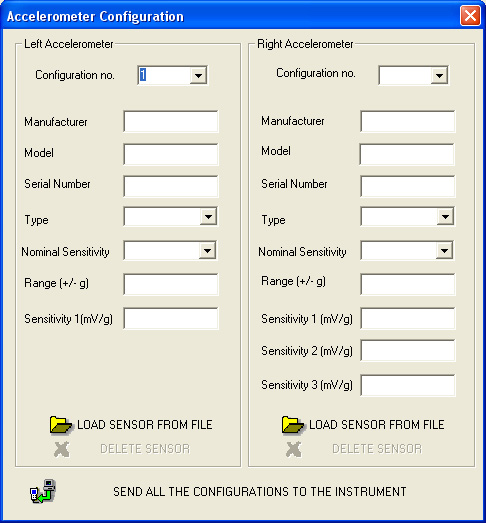
Task: Click the left folder icon to load sensor
Action: (x=60, y=425)
